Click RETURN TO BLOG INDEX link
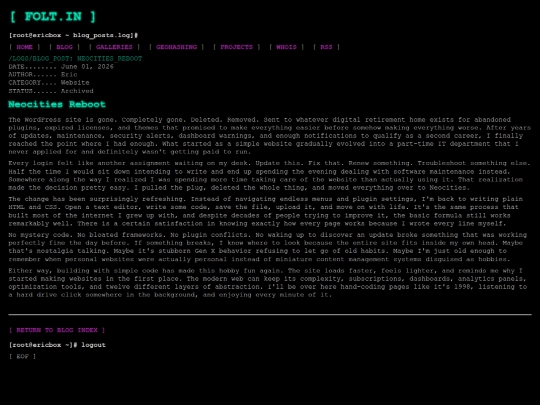 [x=57, y=330]
